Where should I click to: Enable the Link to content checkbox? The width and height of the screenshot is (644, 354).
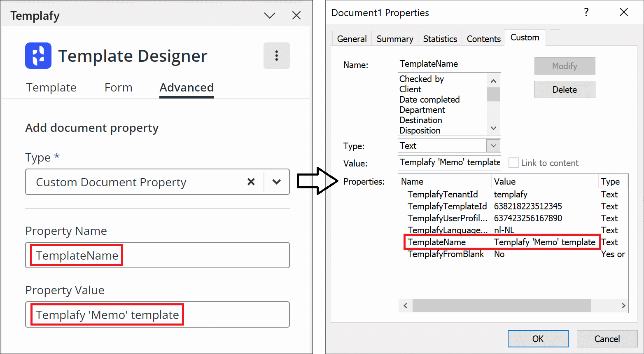[x=513, y=163]
